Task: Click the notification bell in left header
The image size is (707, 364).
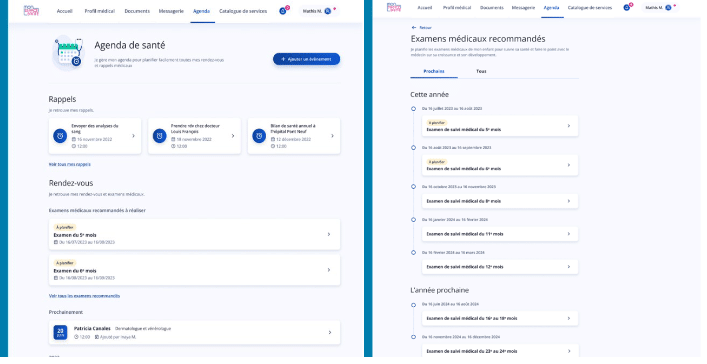Action: click(283, 11)
